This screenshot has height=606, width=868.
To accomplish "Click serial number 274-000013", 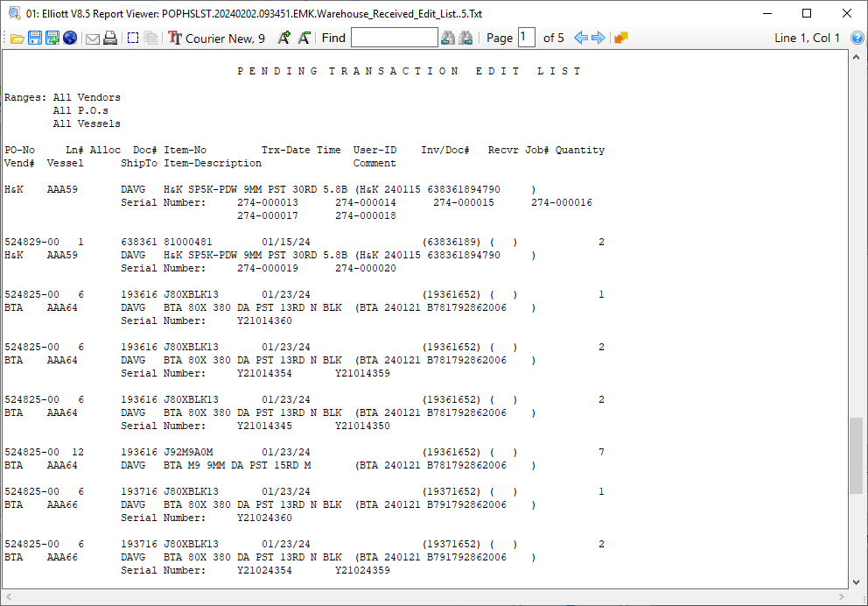I will tap(268, 203).
